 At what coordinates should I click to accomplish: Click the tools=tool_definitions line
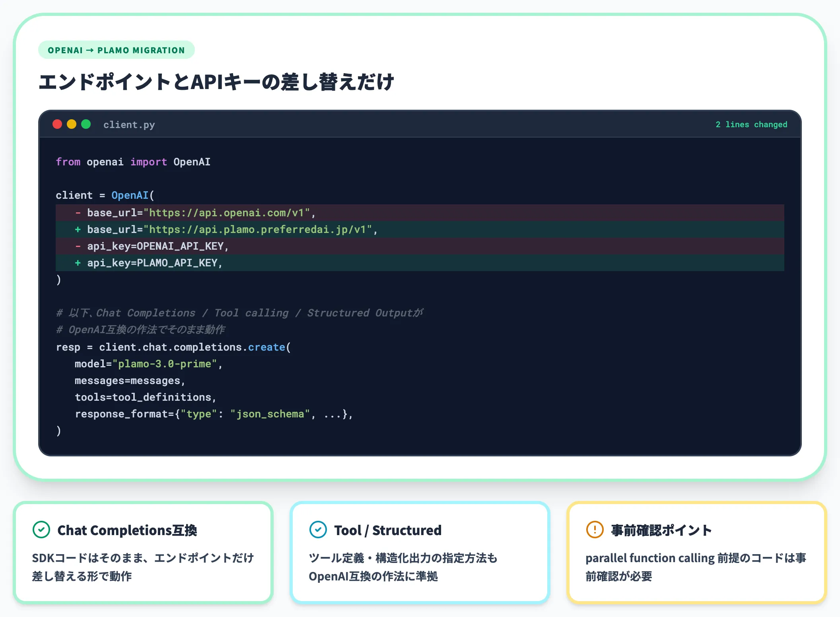[x=146, y=397]
